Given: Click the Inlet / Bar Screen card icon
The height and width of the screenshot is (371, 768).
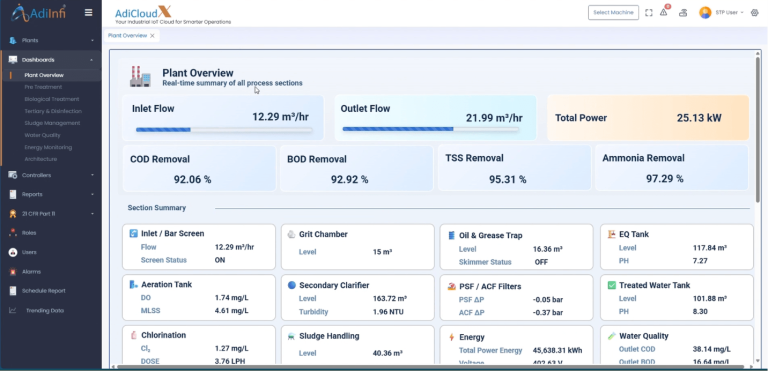Looking at the screenshot, I should tap(134, 233).
